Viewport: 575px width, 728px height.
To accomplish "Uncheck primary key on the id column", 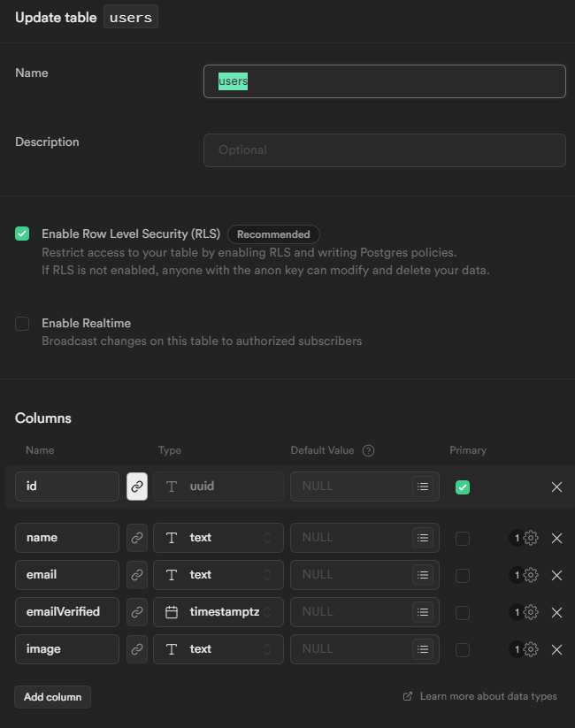I will pos(463,487).
